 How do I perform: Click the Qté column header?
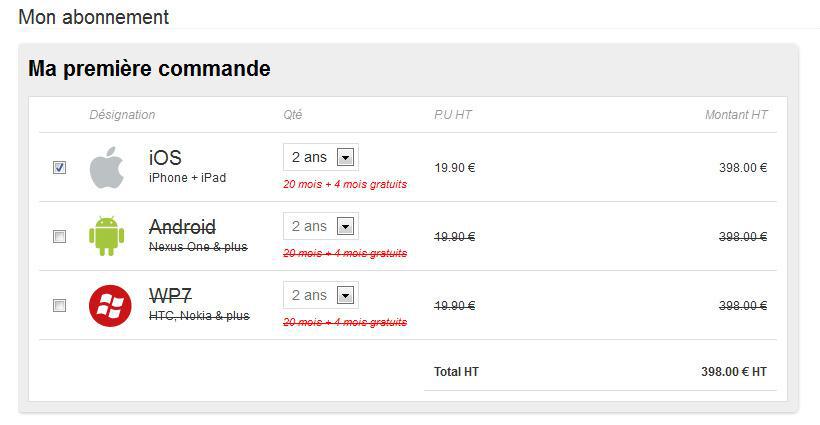(293, 115)
